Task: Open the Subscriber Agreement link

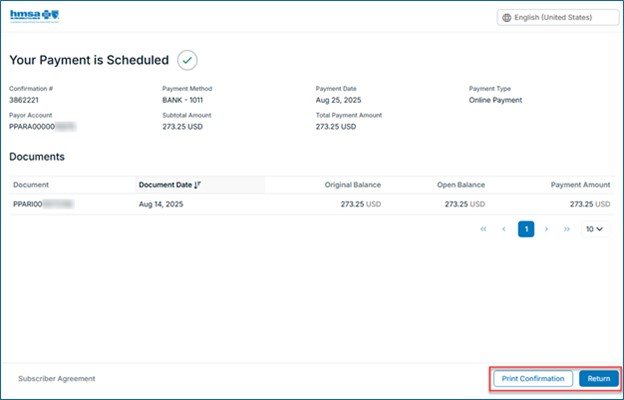Action: click(x=57, y=379)
